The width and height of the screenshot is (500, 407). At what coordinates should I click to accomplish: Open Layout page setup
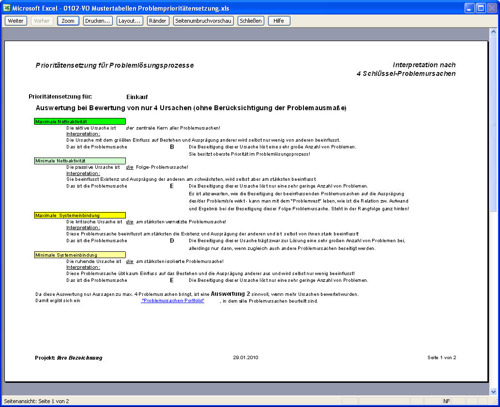click(x=130, y=21)
